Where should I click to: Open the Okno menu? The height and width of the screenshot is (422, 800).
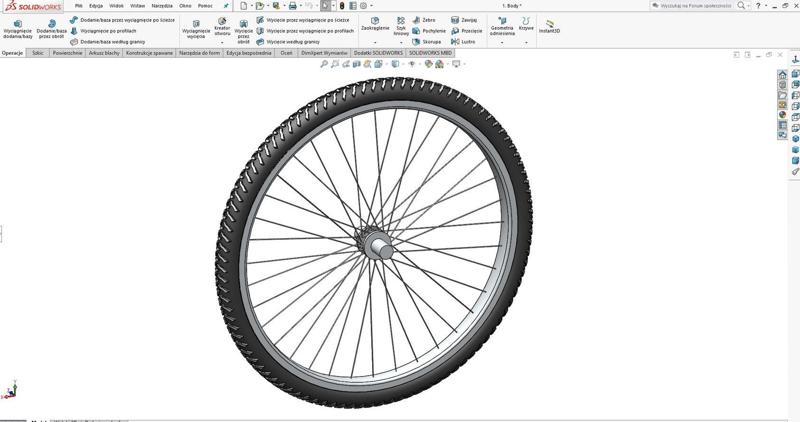[185, 6]
